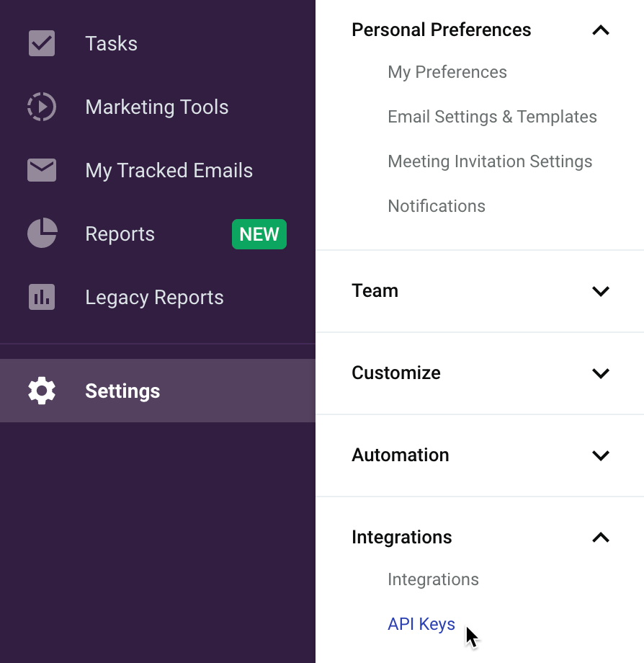Click the green NEW badge beside Reports
644x663 pixels.
[259, 234]
